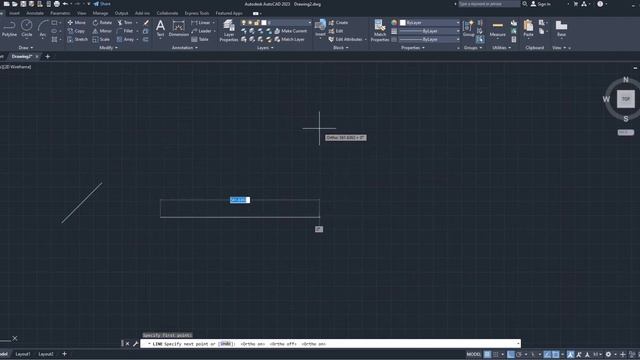
Task: Expand the Layers panel
Action: 265,48
